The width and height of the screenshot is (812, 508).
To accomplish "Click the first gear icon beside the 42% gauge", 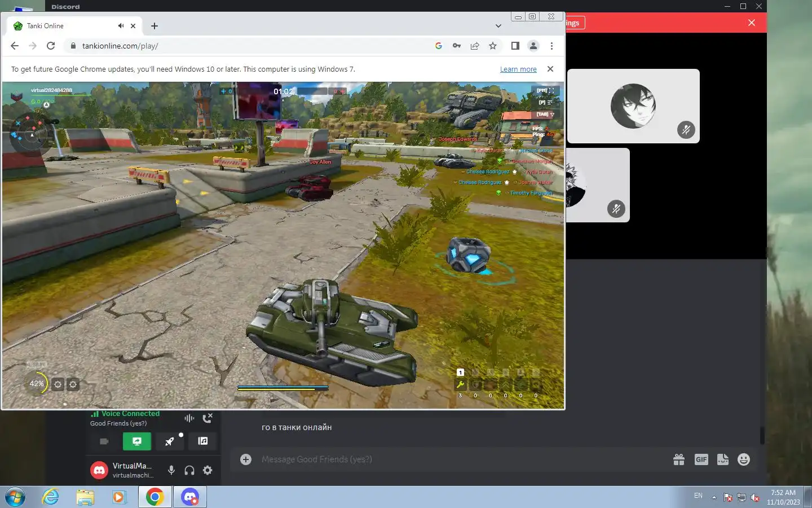I will pyautogui.click(x=58, y=384).
